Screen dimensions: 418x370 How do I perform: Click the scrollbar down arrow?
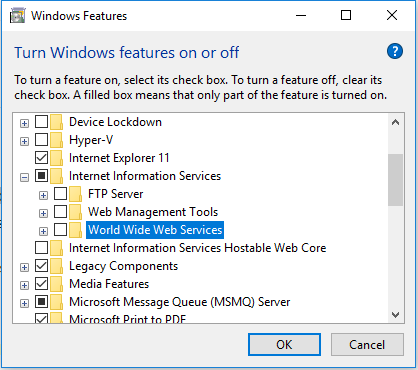tap(396, 315)
